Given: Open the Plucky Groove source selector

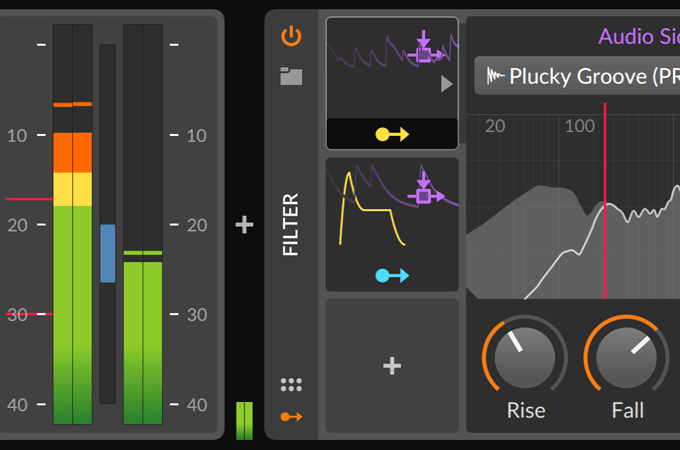Looking at the screenshot, I should pyautogui.click(x=577, y=76).
